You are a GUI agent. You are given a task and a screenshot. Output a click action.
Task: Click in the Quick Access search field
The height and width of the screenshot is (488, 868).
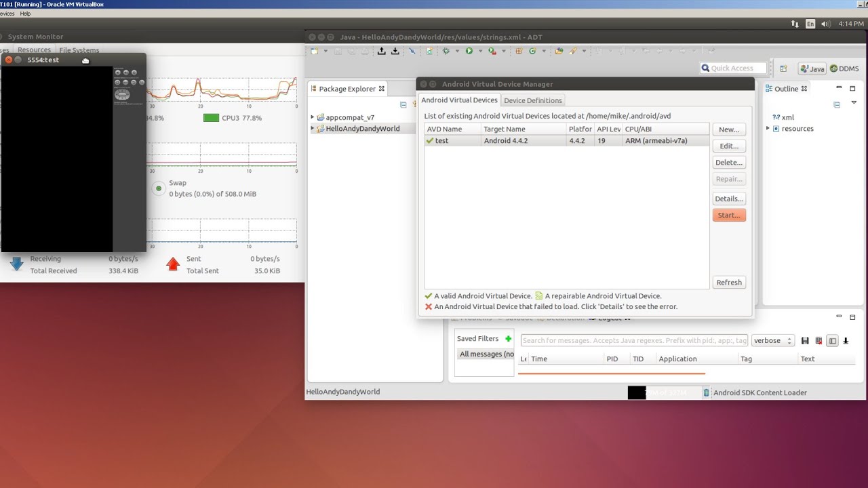tap(733, 68)
